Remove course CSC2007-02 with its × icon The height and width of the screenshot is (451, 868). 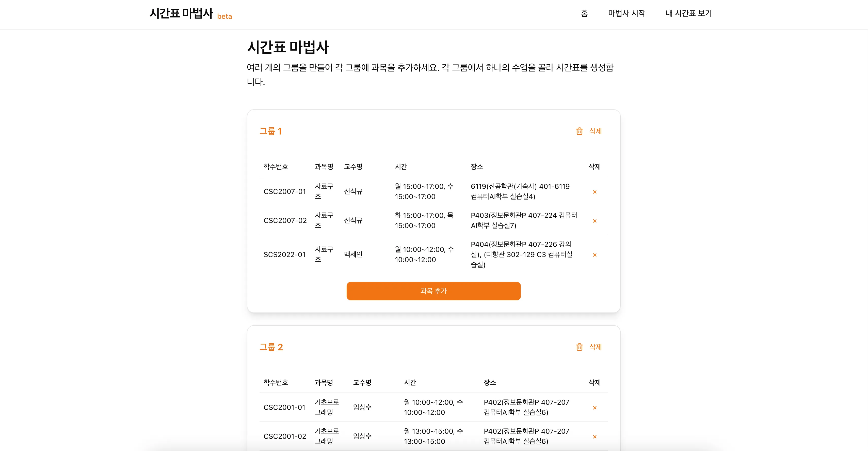pyautogui.click(x=595, y=221)
